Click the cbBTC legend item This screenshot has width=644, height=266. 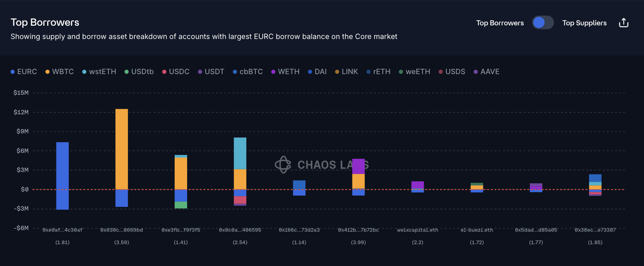pos(248,72)
